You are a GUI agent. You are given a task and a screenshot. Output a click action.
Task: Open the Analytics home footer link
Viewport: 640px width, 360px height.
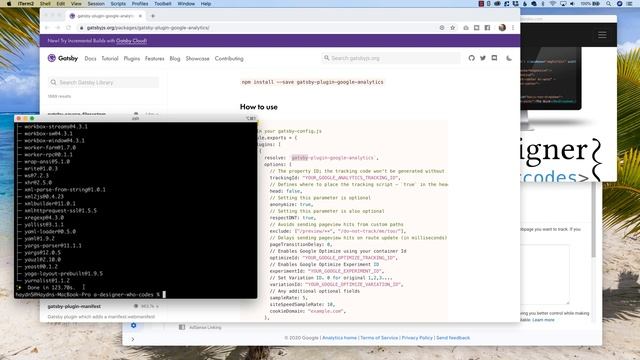click(339, 338)
